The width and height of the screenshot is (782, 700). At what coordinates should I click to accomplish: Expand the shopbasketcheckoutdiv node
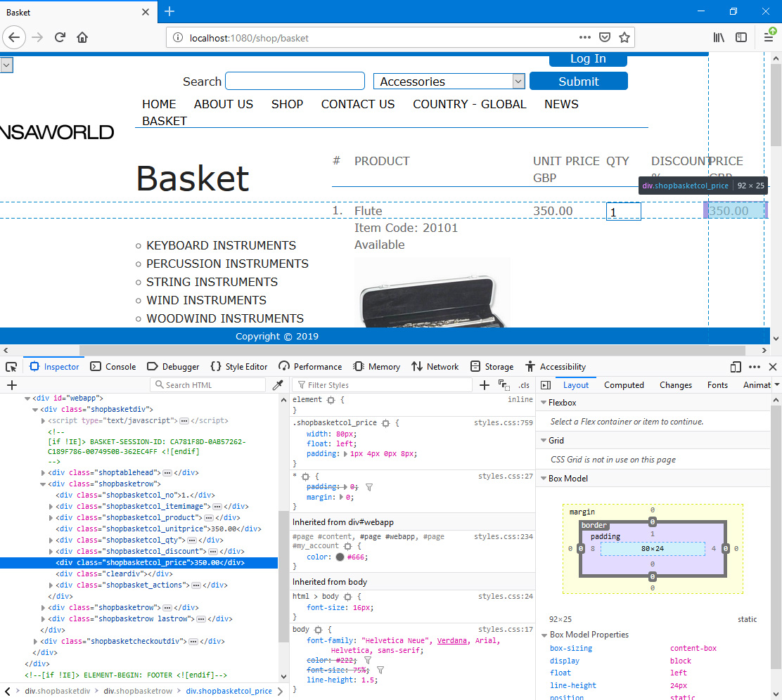(35, 642)
